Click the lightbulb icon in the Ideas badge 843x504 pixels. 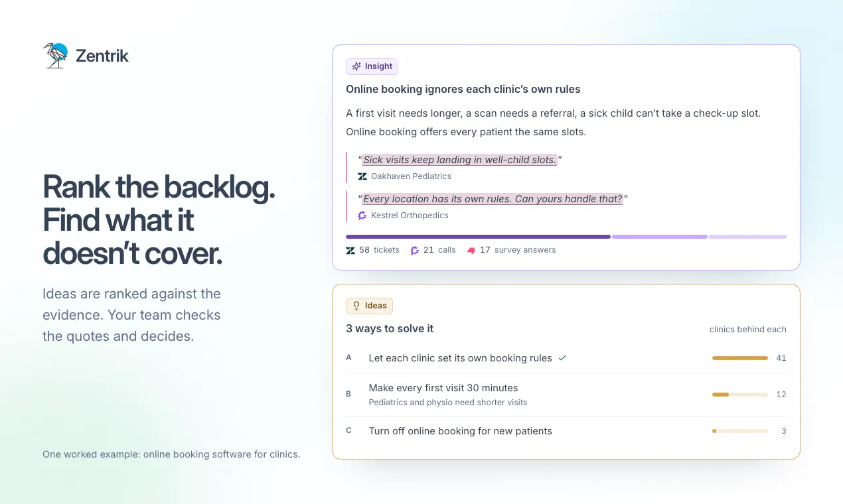(x=356, y=306)
